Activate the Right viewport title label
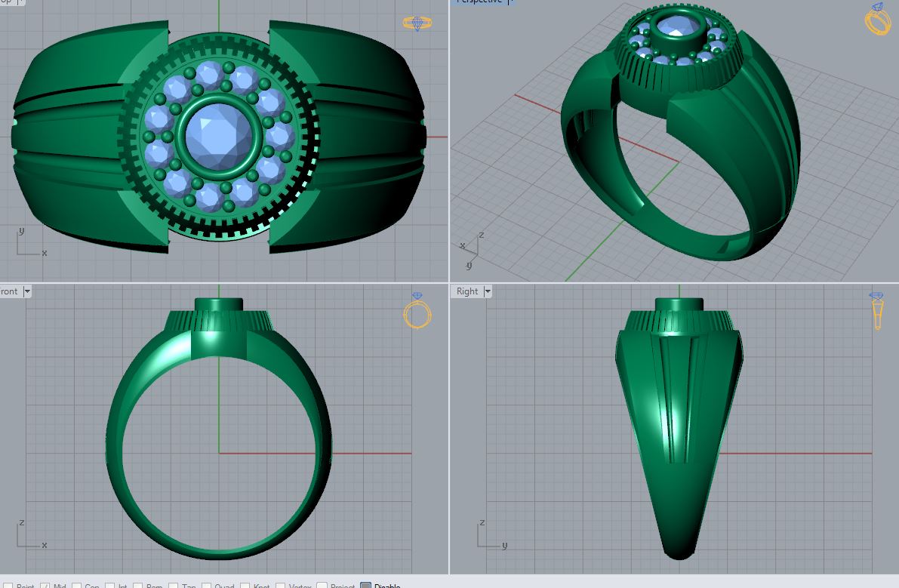899x588 pixels. (x=466, y=291)
